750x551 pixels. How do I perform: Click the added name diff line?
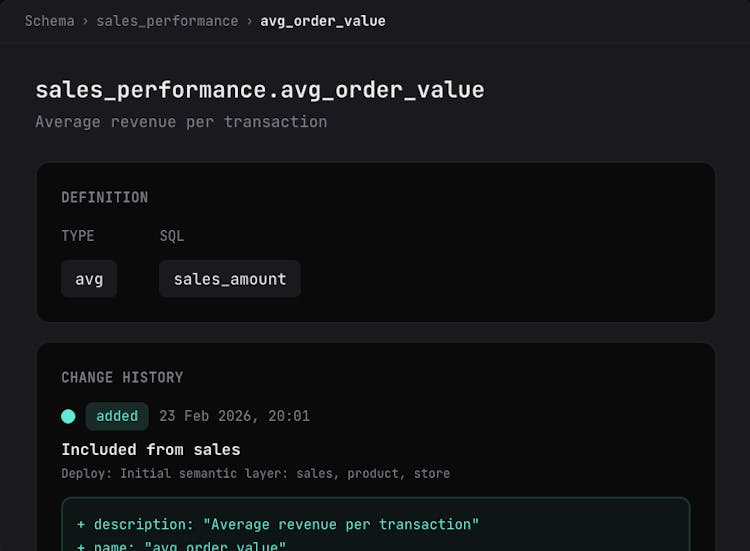[x=182, y=546]
